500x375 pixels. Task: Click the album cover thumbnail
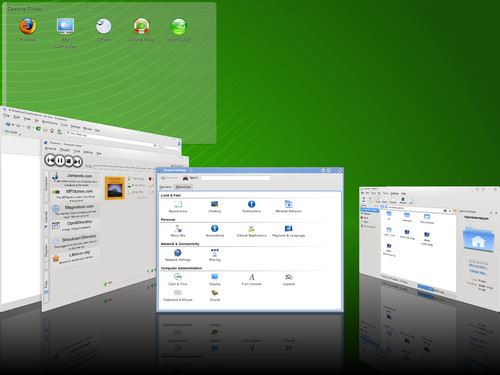(114, 188)
